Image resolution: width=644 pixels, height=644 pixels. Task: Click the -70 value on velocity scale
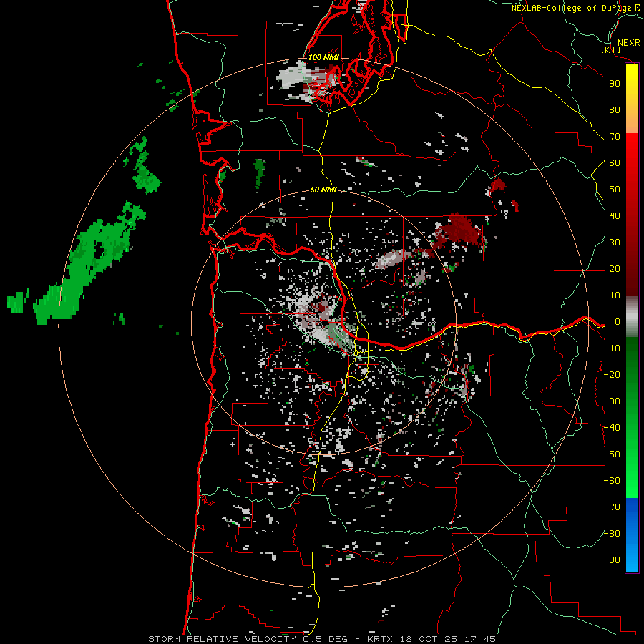[x=612, y=507]
